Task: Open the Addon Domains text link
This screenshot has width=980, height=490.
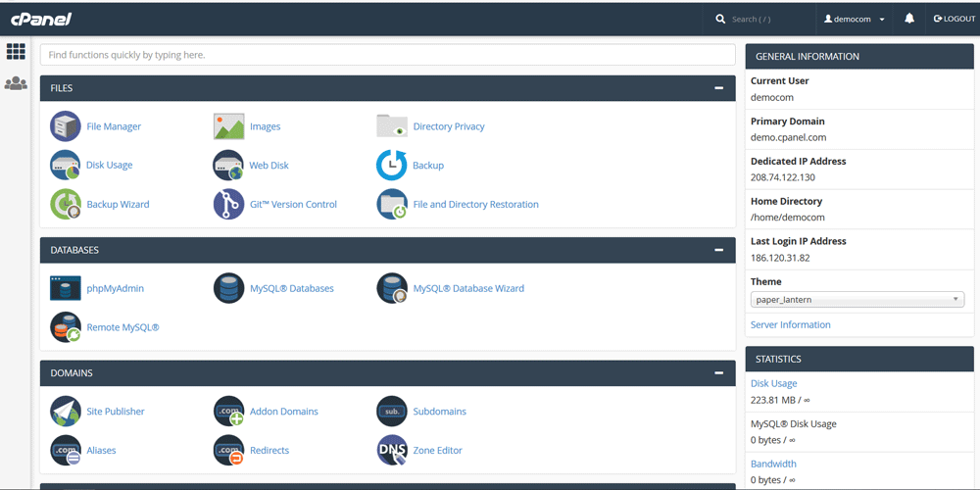Action: [x=284, y=412]
